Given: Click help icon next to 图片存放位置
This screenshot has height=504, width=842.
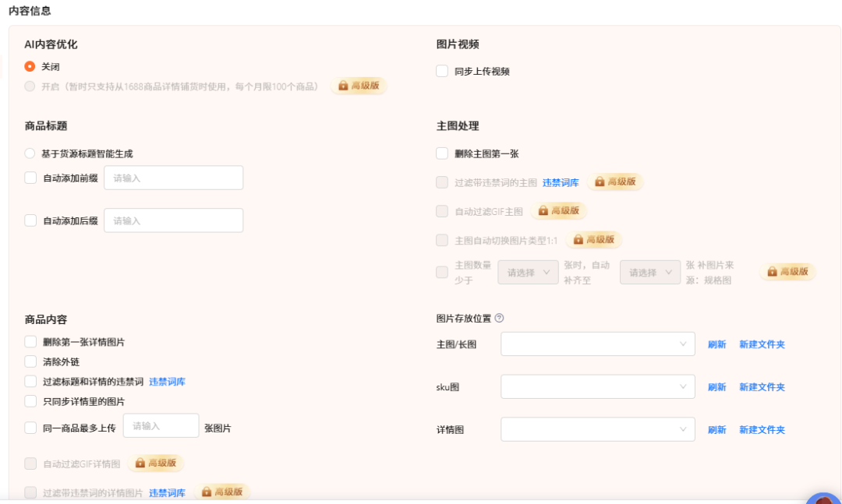Looking at the screenshot, I should pyautogui.click(x=500, y=318).
